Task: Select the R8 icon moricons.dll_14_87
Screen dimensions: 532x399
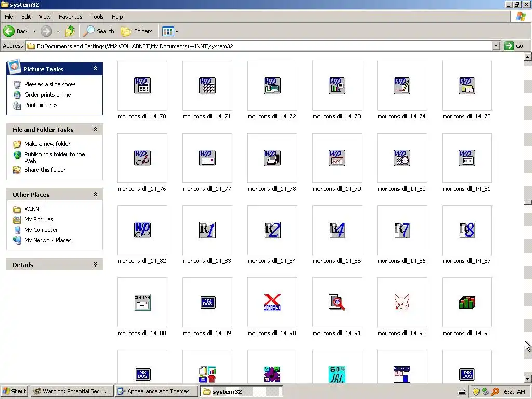Action: point(467,230)
